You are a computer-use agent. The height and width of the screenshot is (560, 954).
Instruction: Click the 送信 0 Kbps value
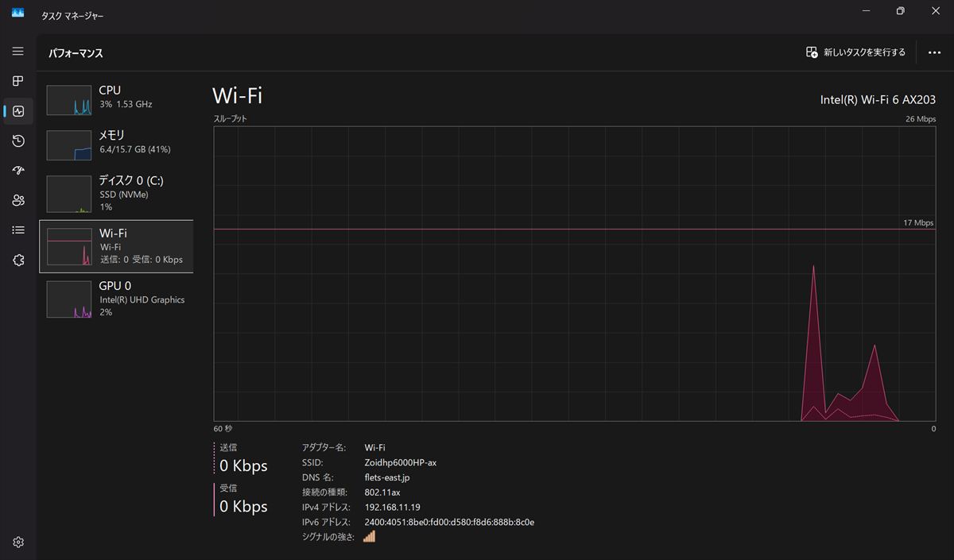coord(243,465)
